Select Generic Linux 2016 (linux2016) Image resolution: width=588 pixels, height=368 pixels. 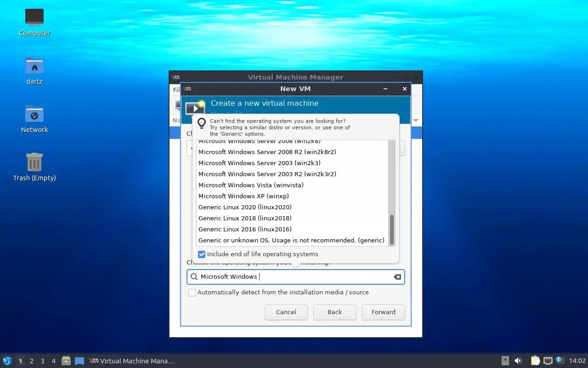[292, 229]
